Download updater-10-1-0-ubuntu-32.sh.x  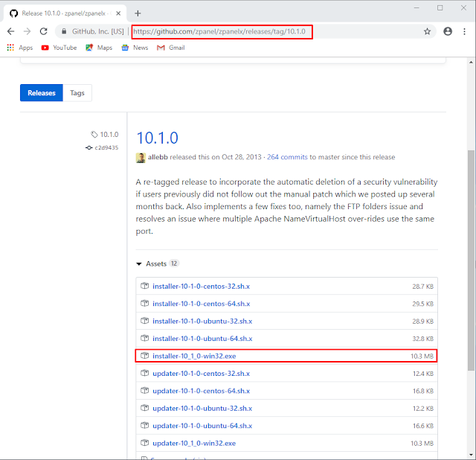coord(202,409)
